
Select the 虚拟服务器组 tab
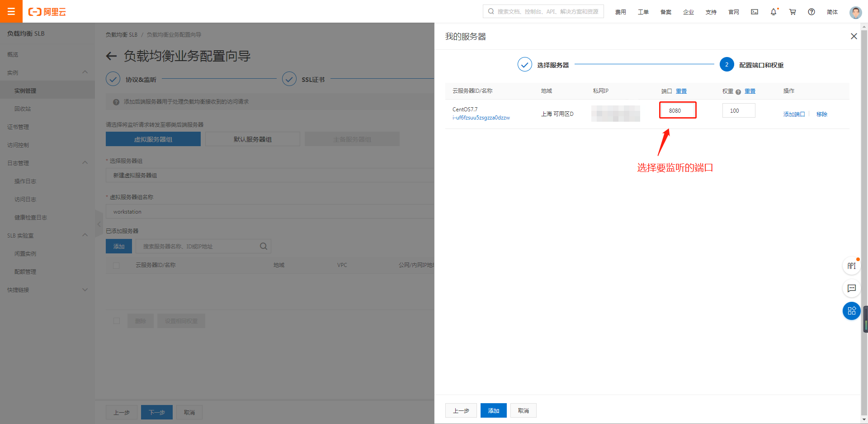tap(153, 139)
